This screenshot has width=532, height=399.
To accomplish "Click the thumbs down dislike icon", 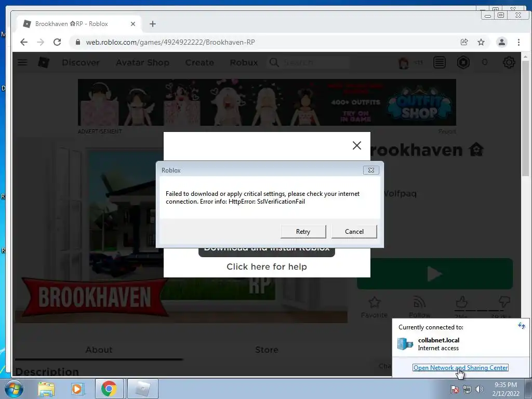I will pos(504,302).
